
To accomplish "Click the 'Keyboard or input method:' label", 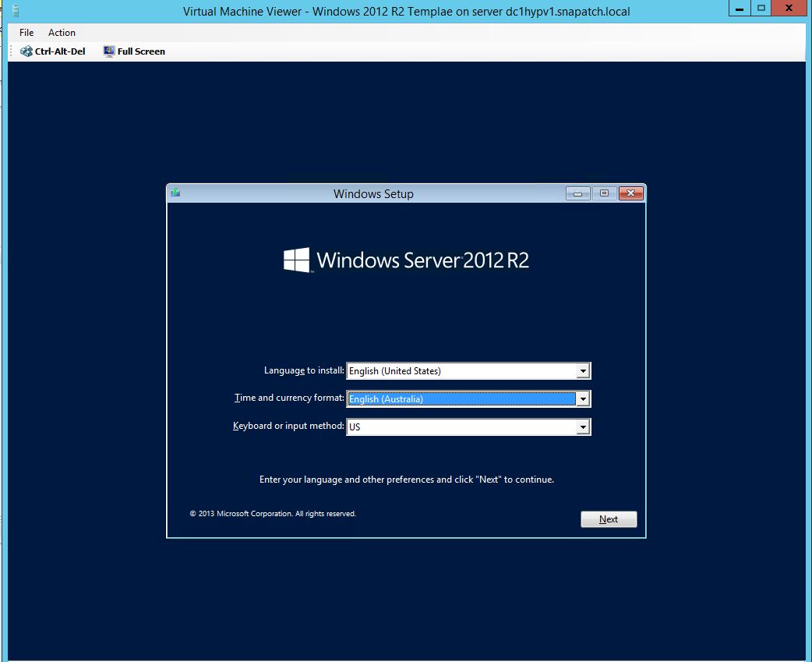I will [x=288, y=426].
